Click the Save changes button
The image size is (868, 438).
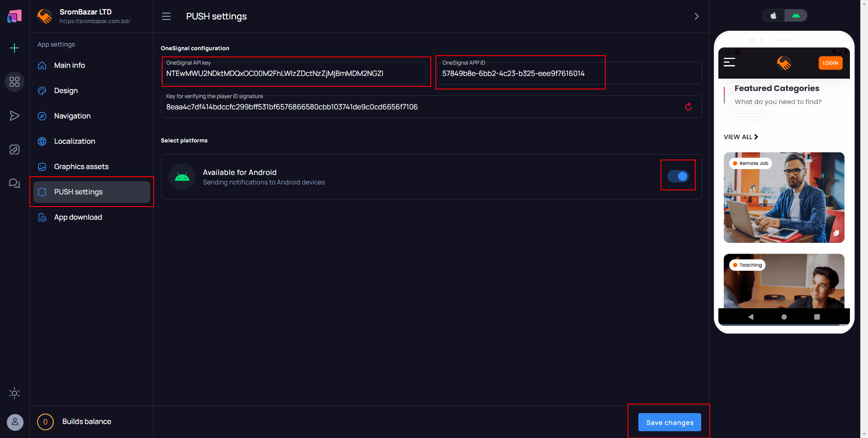point(670,422)
